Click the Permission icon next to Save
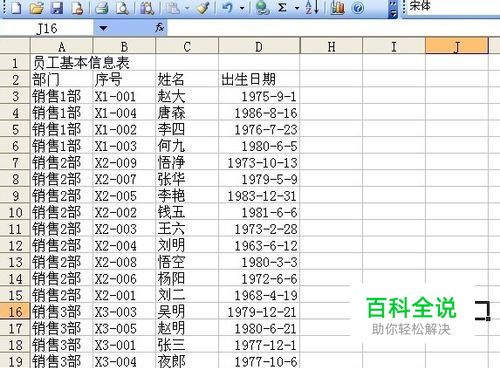 (77, 8)
